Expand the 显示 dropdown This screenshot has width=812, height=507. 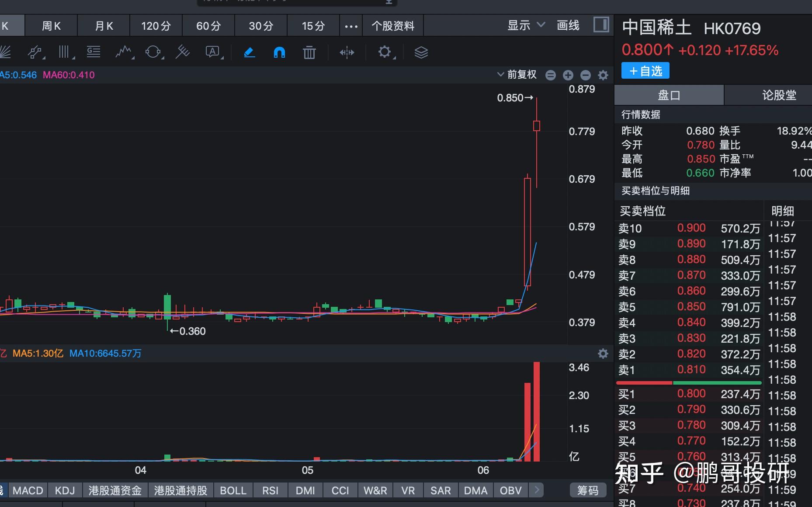526,25
